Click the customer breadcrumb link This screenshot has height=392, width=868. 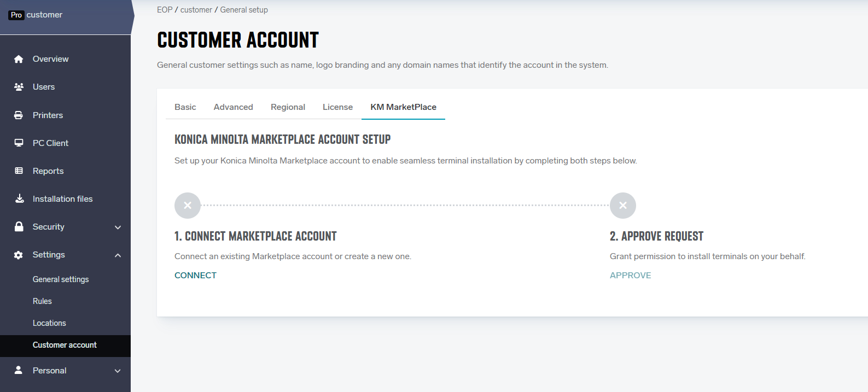click(x=196, y=10)
